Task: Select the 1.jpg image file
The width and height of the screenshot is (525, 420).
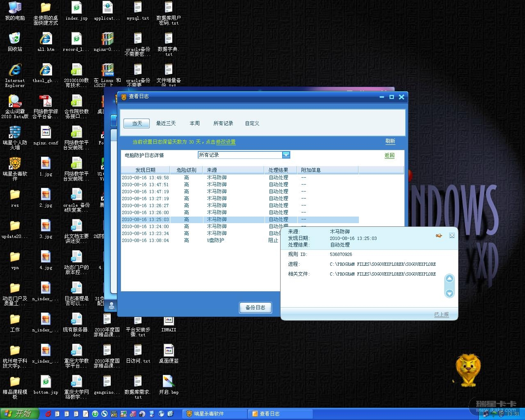Action: click(46, 167)
